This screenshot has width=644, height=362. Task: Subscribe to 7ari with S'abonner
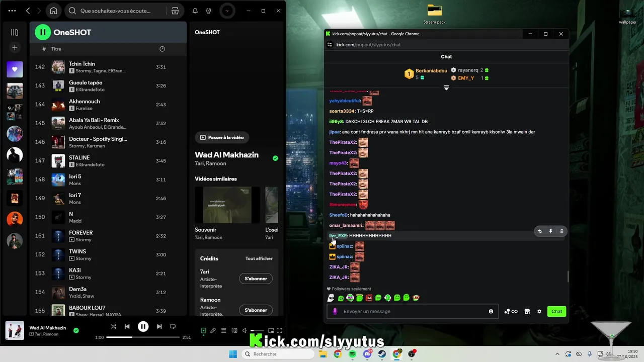click(x=256, y=279)
